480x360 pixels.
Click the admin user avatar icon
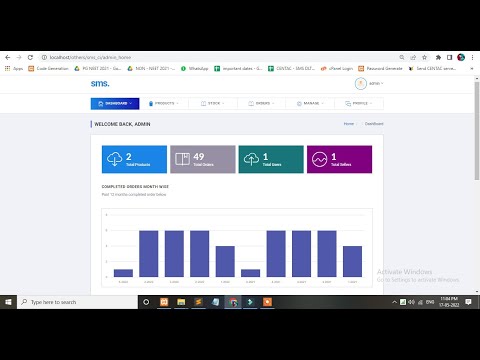pyautogui.click(x=361, y=83)
